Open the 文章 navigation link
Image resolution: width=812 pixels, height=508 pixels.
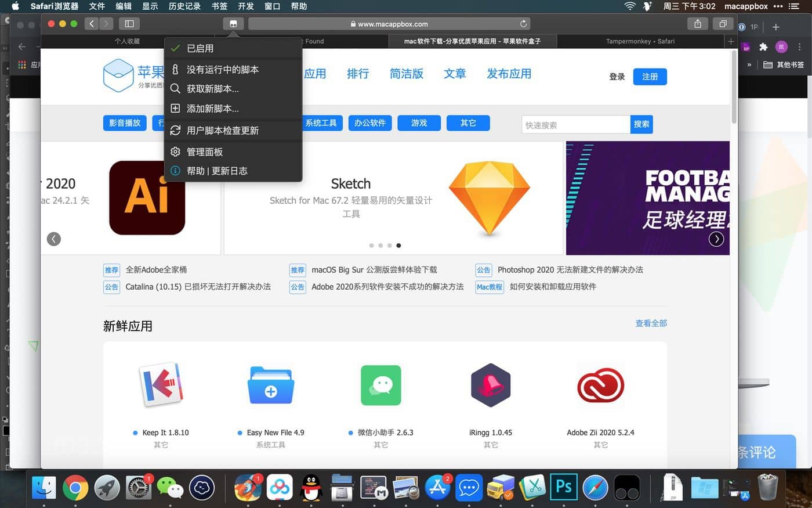(x=455, y=74)
